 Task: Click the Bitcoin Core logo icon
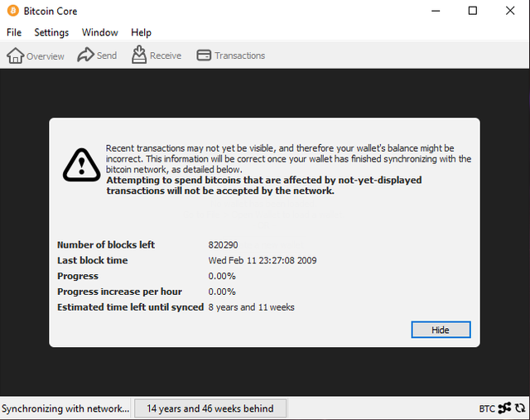pos(13,11)
